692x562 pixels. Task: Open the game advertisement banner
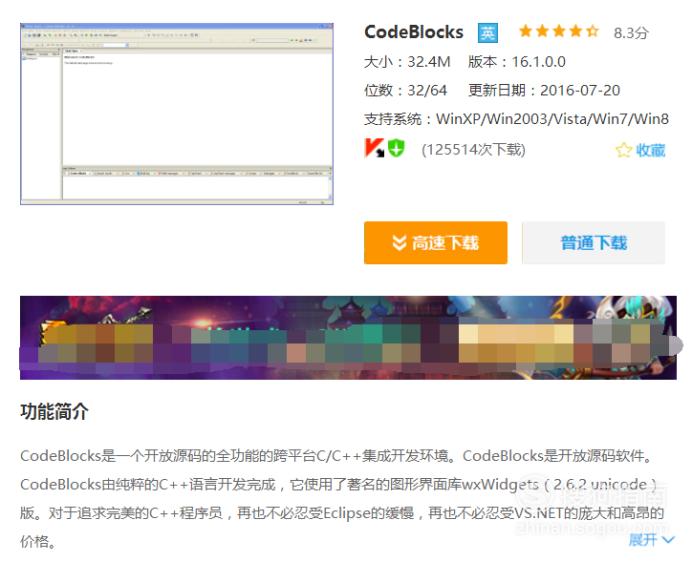pyautogui.click(x=348, y=338)
